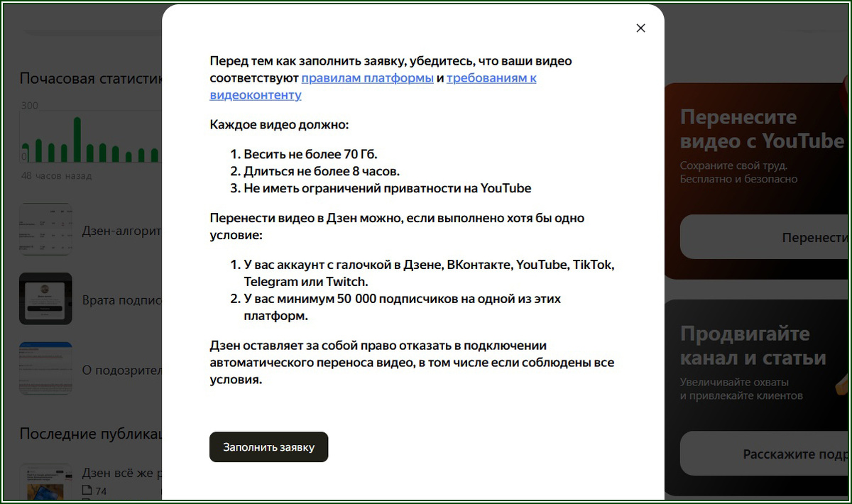Select the Врата подписчиков list entry title
This screenshot has height=504, width=852.
pyautogui.click(x=128, y=300)
